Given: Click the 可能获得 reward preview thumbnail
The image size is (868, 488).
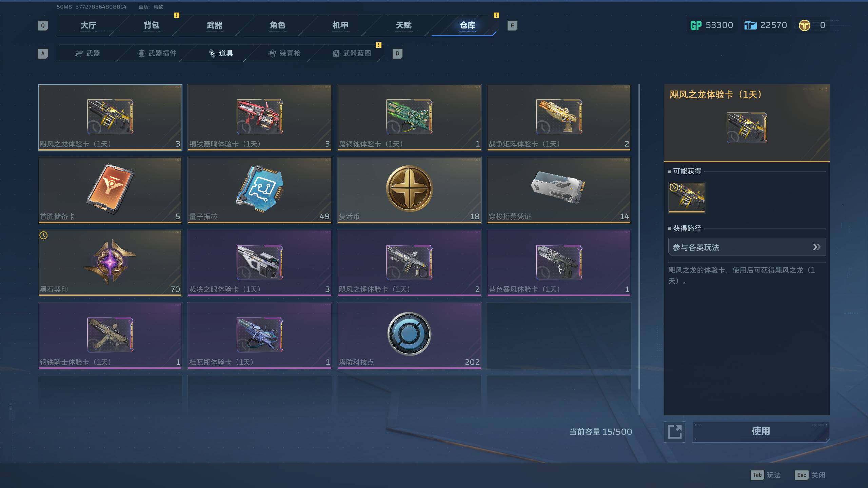Looking at the screenshot, I should point(687,197).
